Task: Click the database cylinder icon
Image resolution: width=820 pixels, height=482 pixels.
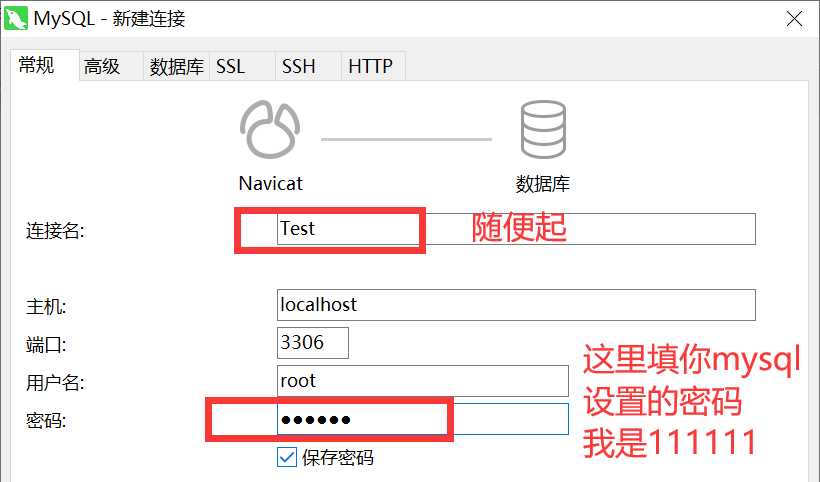Action: 543,129
